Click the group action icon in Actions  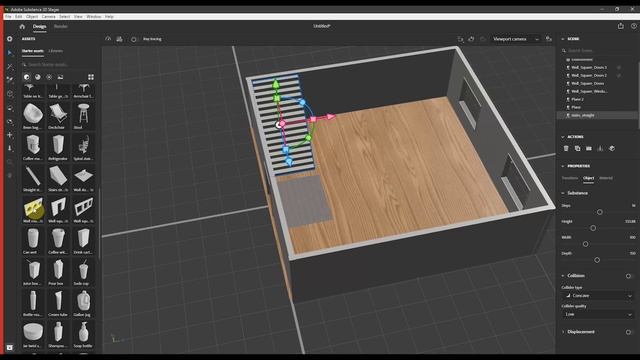589,149
